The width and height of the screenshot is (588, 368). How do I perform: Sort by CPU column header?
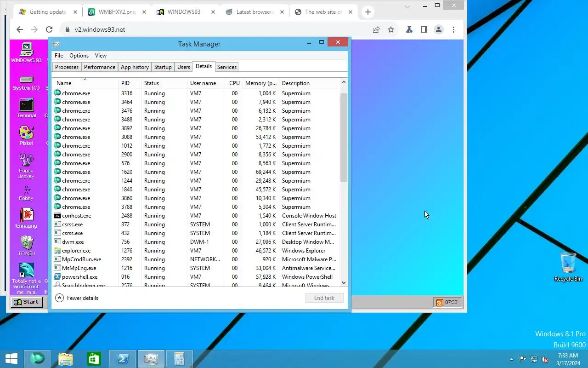pos(234,83)
